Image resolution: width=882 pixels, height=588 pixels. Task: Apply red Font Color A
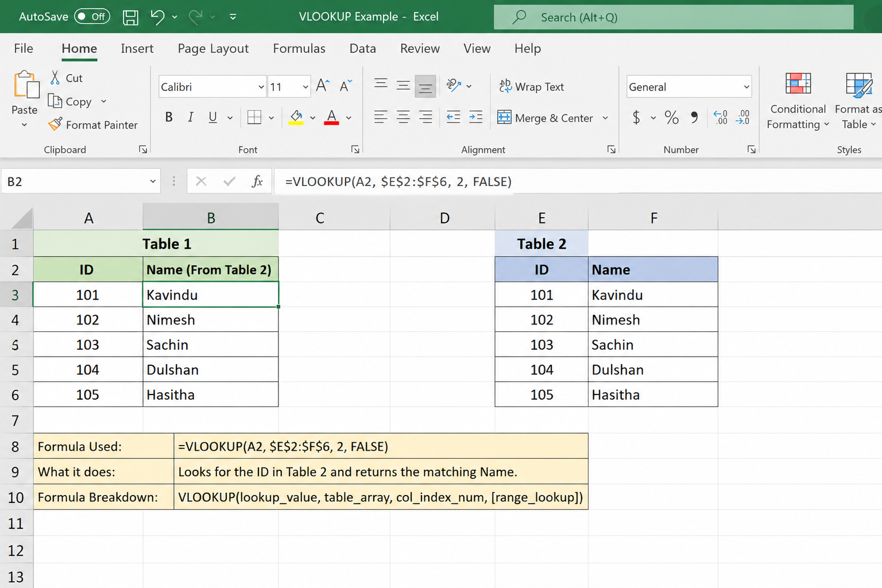[331, 117]
